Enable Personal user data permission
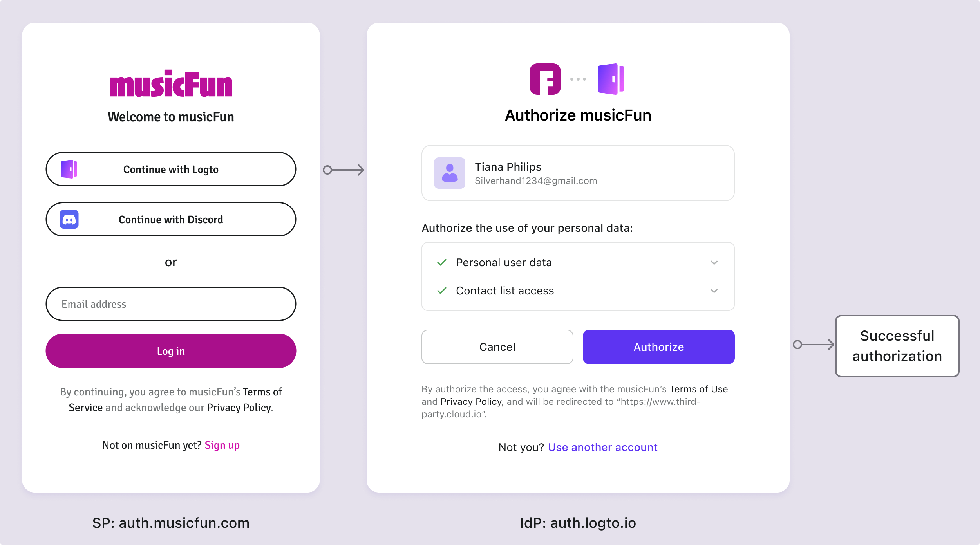The image size is (980, 545). point(442,262)
